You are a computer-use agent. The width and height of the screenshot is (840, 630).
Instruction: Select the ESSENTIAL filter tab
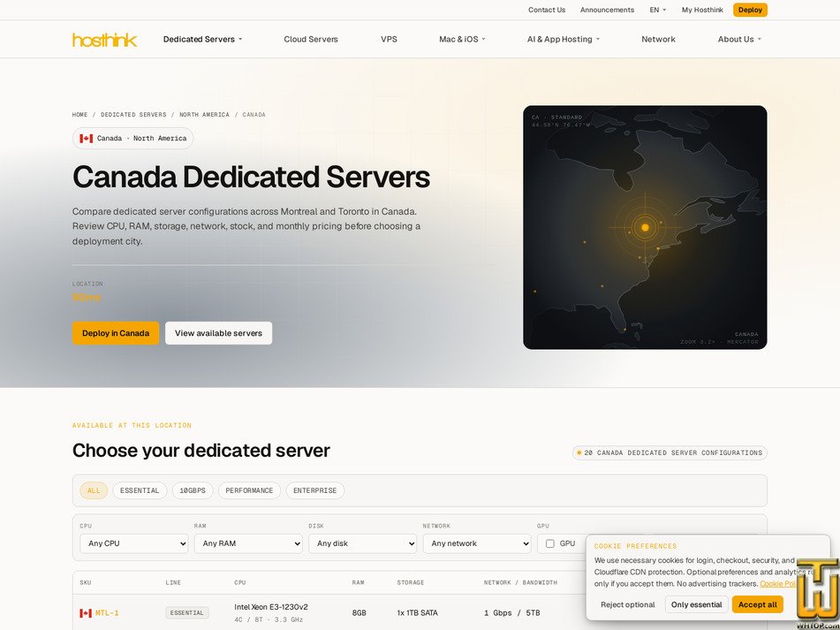140,490
